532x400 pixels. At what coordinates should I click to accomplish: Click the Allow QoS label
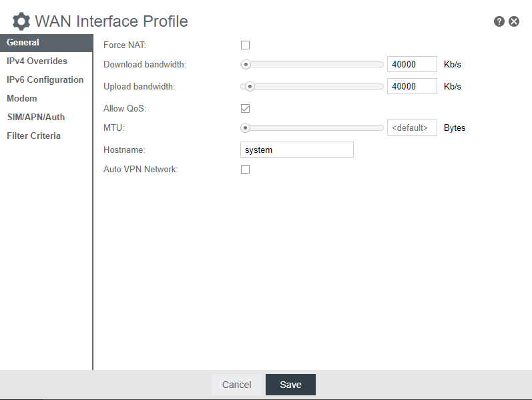125,108
